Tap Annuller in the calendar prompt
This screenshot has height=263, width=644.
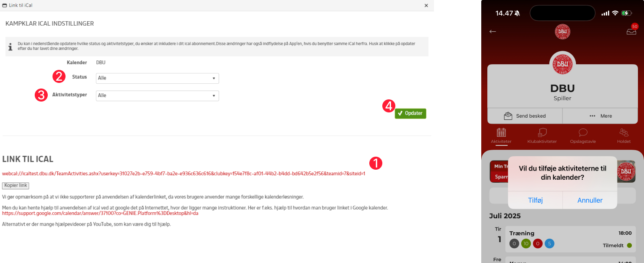pos(590,200)
